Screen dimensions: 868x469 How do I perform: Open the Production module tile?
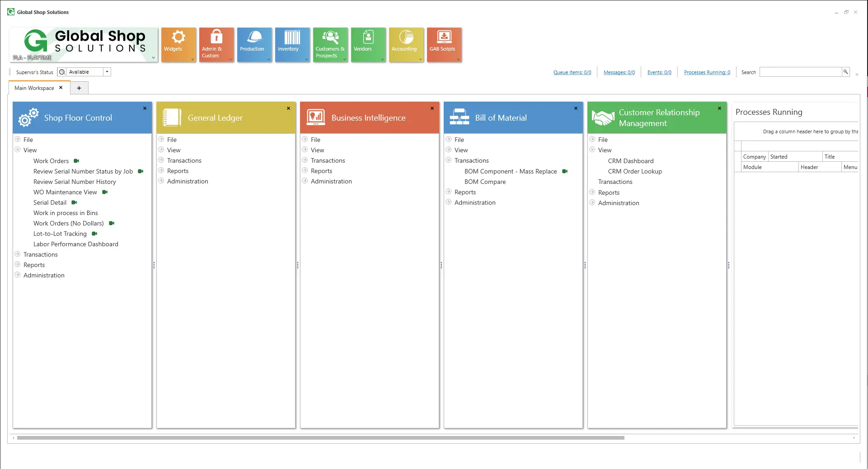click(254, 44)
